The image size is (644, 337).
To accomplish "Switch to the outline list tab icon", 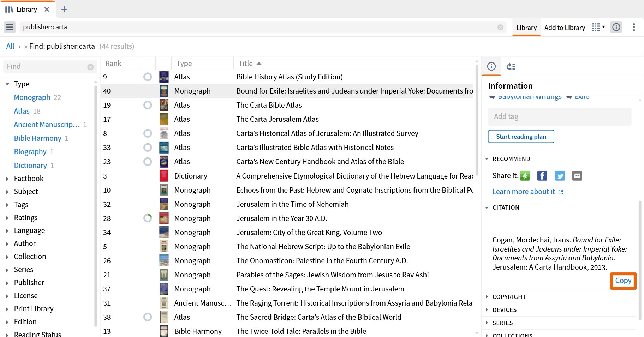I will click(511, 66).
